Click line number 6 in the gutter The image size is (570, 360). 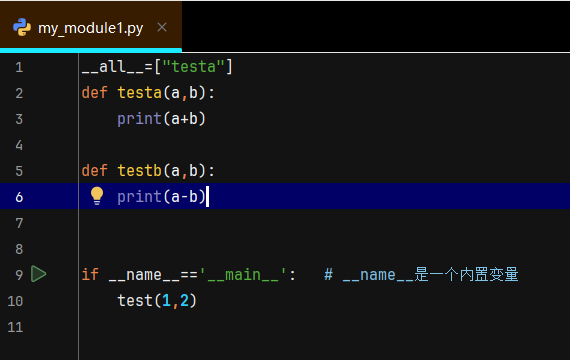19,197
